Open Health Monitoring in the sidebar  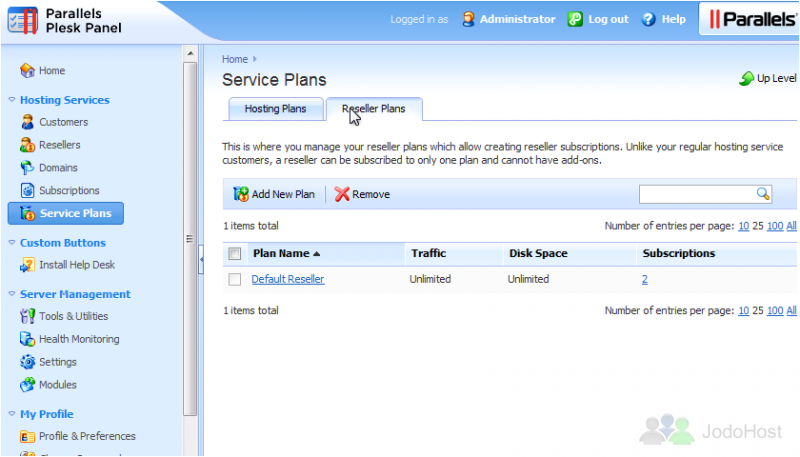pyautogui.click(x=79, y=339)
